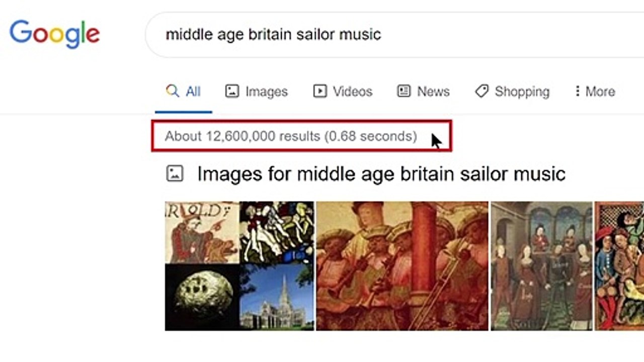Viewport: 644px width, 362px height.
Task: Click the three-dot More icon
Action: click(x=577, y=91)
